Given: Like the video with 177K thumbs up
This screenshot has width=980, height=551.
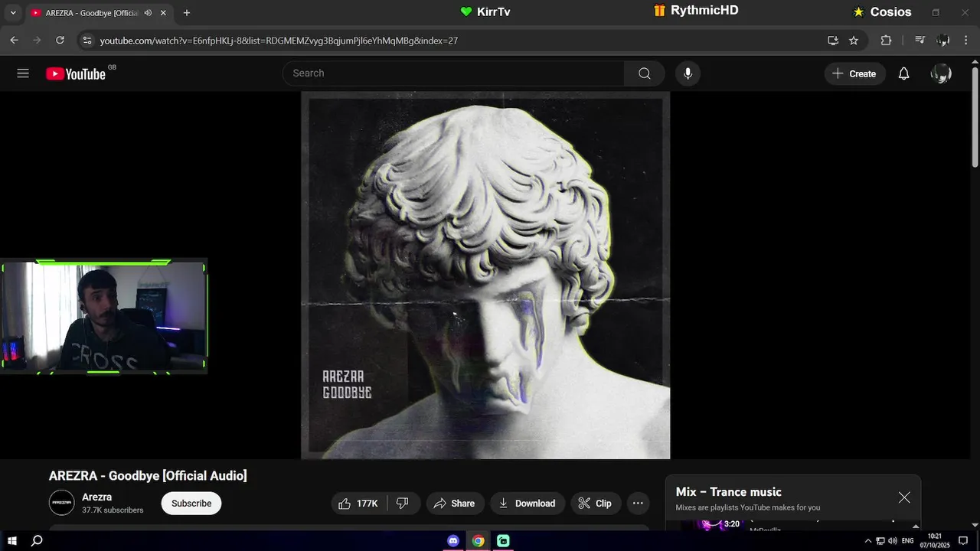Looking at the screenshot, I should (x=359, y=504).
